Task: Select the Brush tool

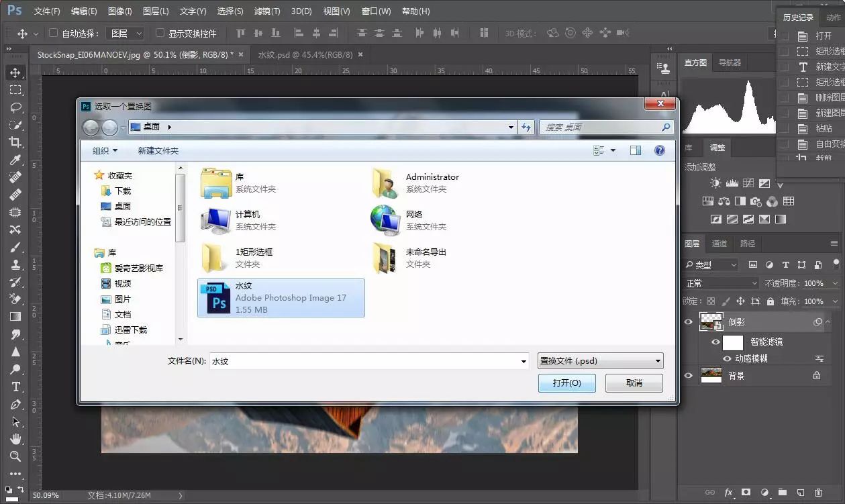Action: (x=15, y=247)
